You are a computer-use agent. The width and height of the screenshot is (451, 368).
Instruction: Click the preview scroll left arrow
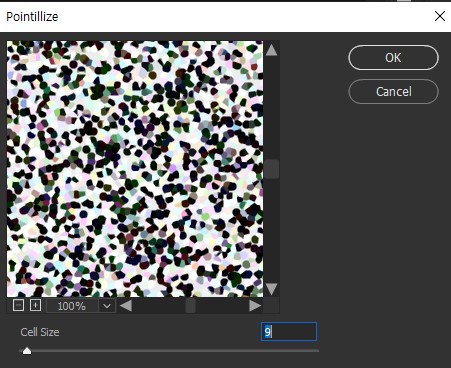tap(126, 306)
